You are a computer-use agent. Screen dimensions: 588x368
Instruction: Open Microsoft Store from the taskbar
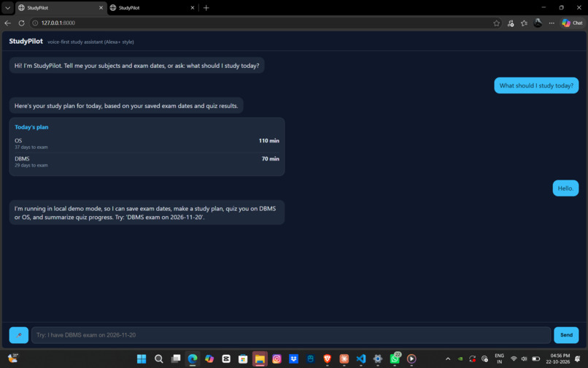coord(243,359)
